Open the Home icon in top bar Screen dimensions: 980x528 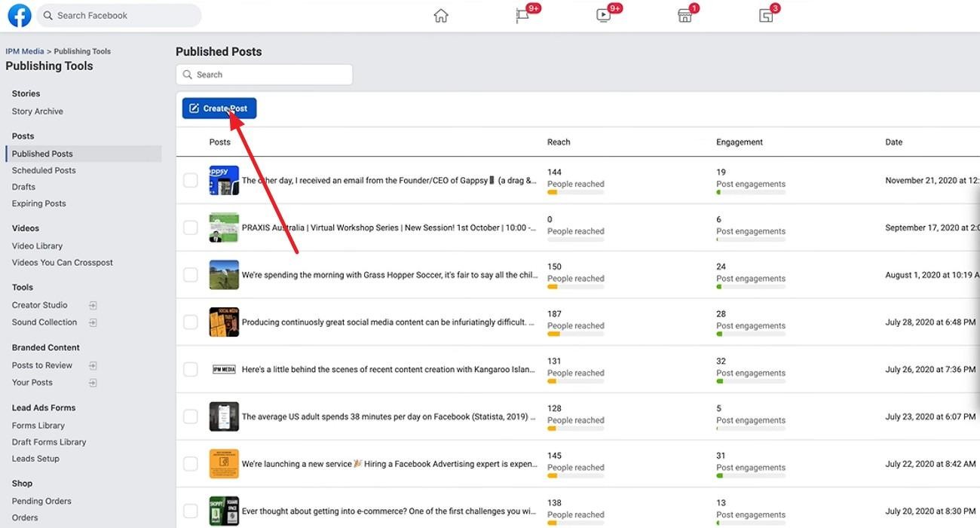[441, 16]
